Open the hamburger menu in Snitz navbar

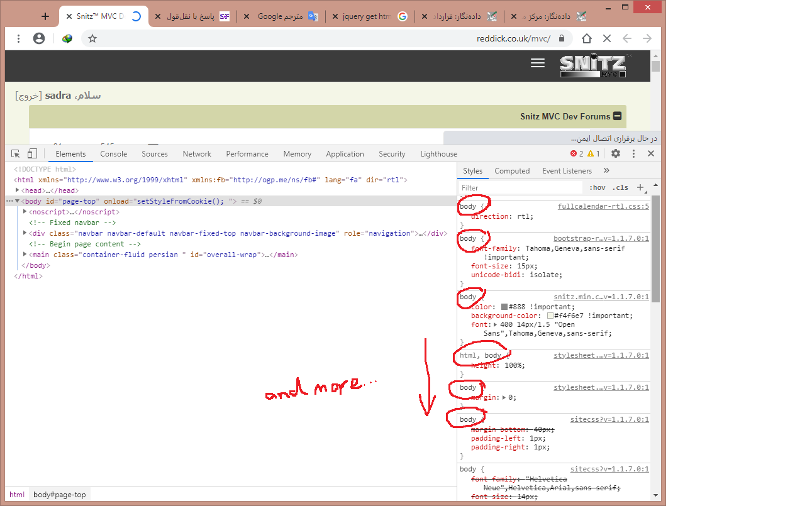(x=537, y=63)
